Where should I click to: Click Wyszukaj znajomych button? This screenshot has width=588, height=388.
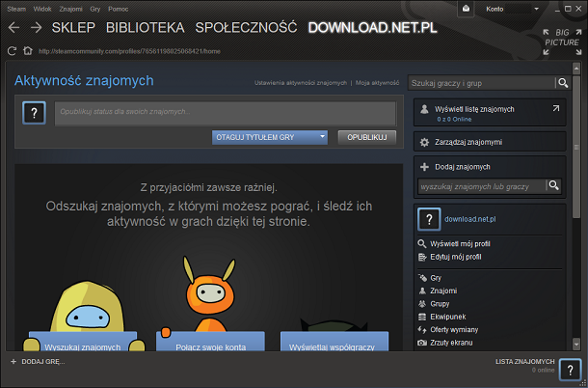click(83, 342)
